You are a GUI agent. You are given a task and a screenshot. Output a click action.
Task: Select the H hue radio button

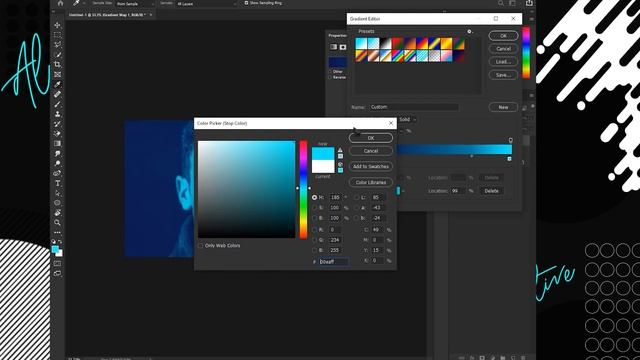tap(314, 197)
